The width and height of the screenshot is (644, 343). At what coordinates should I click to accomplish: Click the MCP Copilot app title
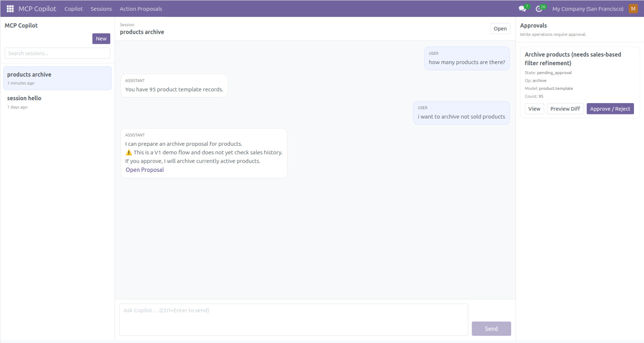coord(37,8)
